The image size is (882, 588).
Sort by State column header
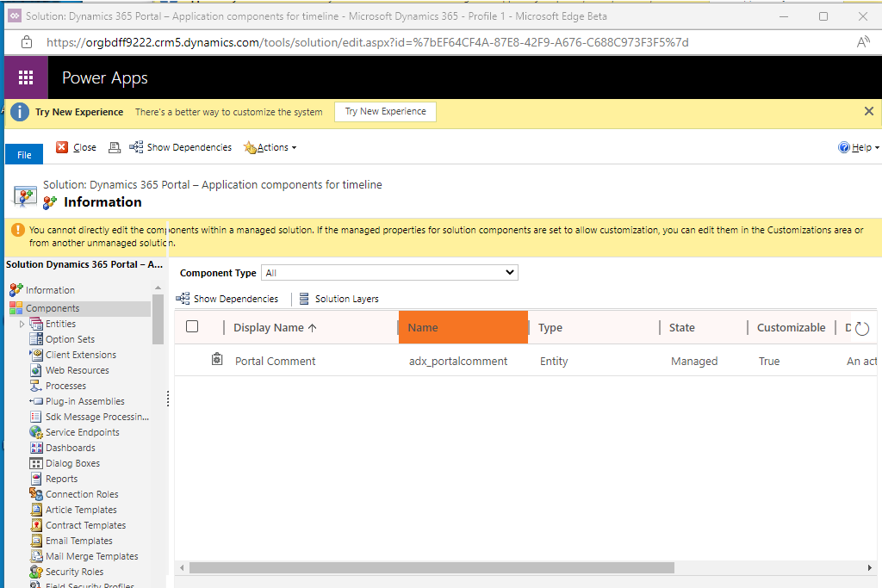click(682, 327)
